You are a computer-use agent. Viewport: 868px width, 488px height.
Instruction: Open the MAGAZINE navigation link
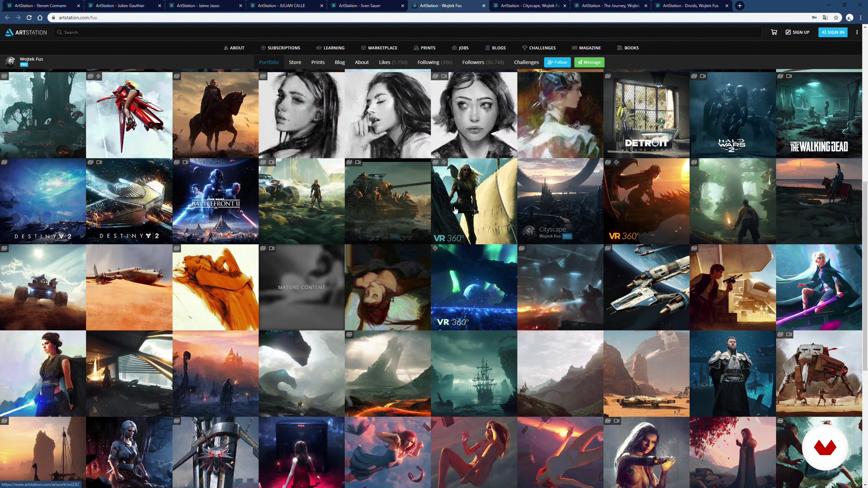pyautogui.click(x=587, y=48)
